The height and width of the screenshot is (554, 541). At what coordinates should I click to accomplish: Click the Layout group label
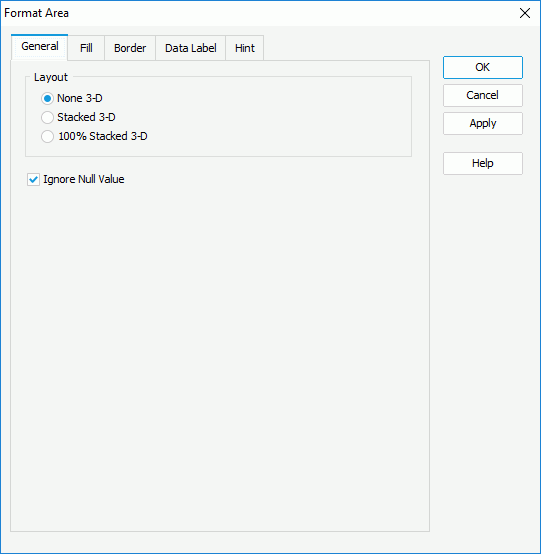pyautogui.click(x=51, y=77)
